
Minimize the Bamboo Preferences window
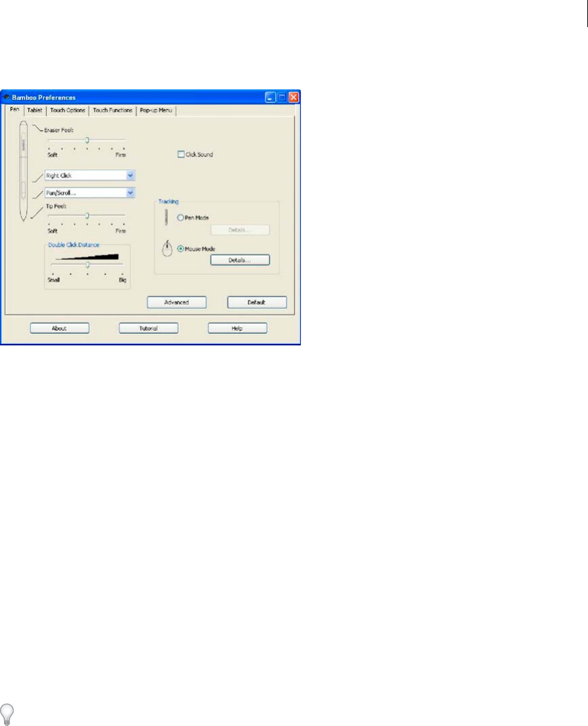point(270,98)
